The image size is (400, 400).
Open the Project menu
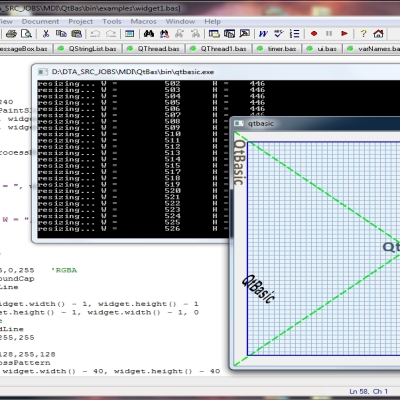coord(81,21)
